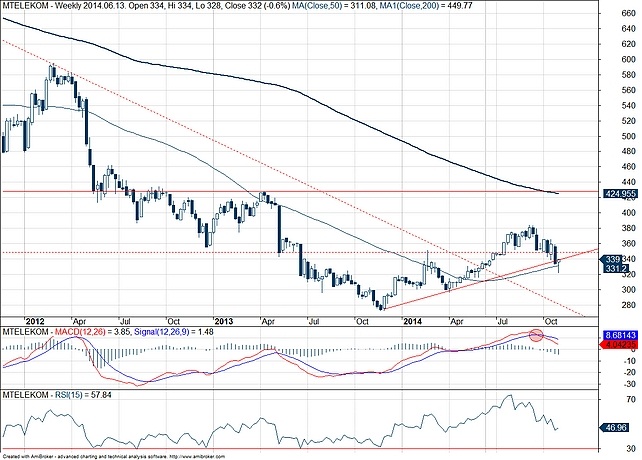642x460 pixels.
Task: Click the 640 price axis label
Action: point(628,29)
